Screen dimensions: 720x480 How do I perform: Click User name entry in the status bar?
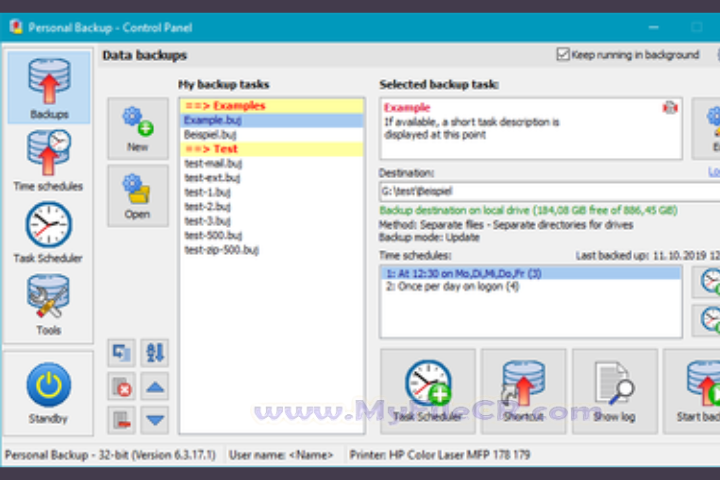pos(281,455)
